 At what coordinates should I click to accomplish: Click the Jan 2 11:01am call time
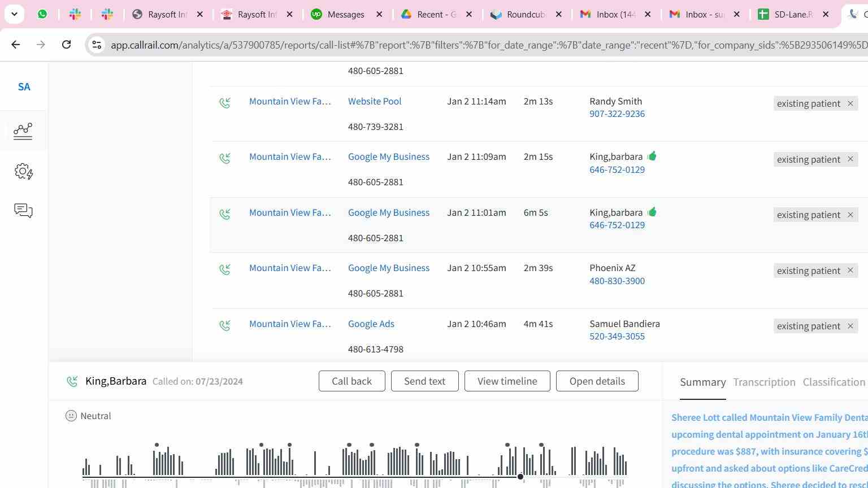476,212
